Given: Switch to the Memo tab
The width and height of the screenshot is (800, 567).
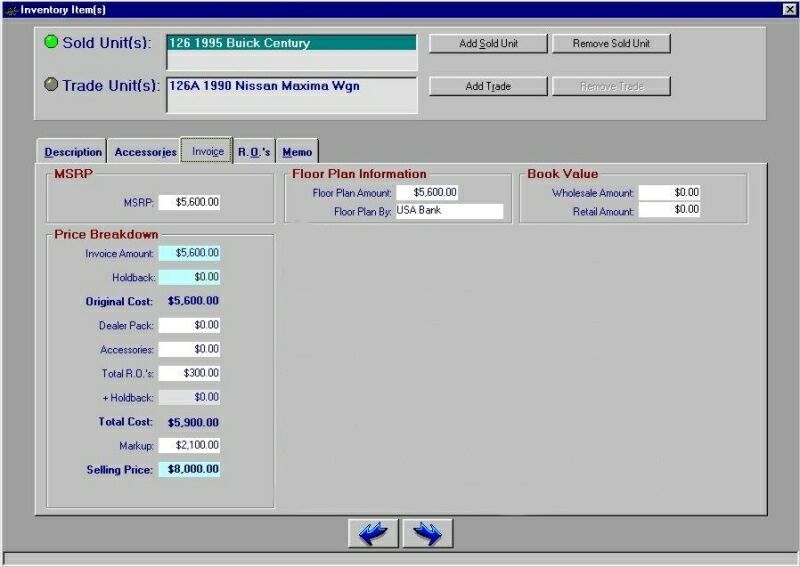Looking at the screenshot, I should [297, 152].
